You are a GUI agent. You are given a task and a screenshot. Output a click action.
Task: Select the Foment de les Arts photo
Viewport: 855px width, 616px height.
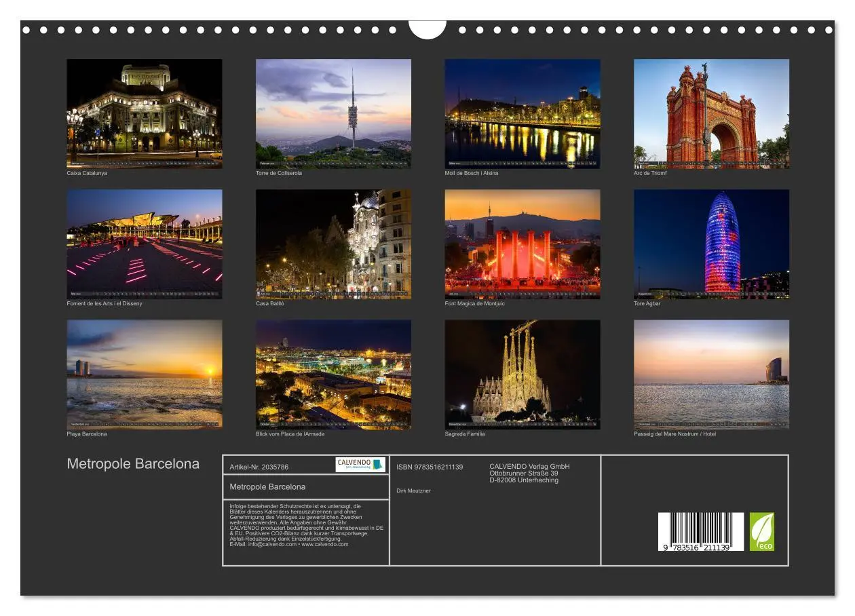[145, 244]
